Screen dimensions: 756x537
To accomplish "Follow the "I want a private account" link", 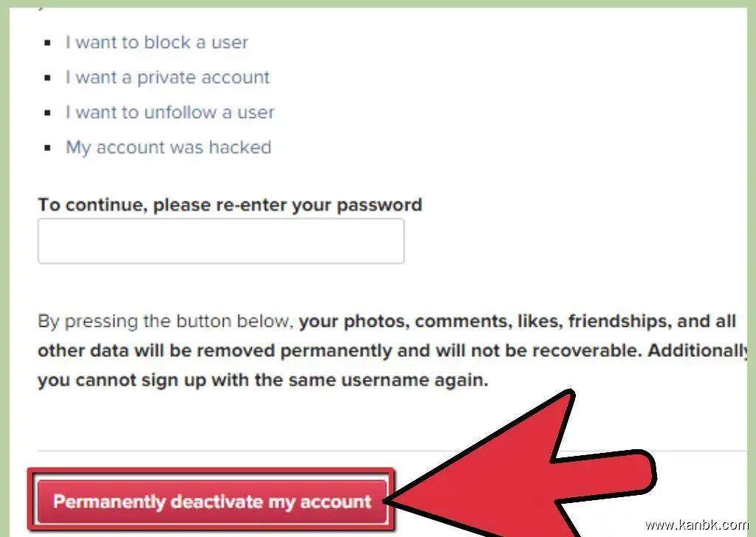I will click(x=168, y=77).
